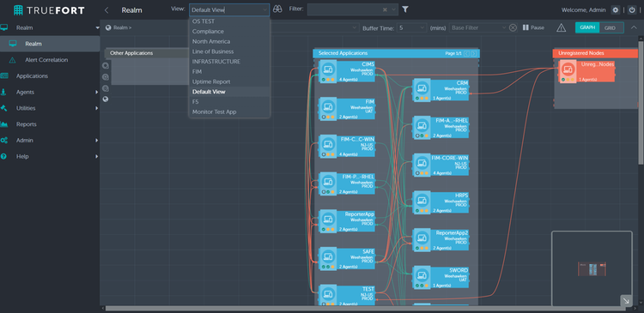Select Monitor Test App view option
644x313 pixels.
(229, 111)
